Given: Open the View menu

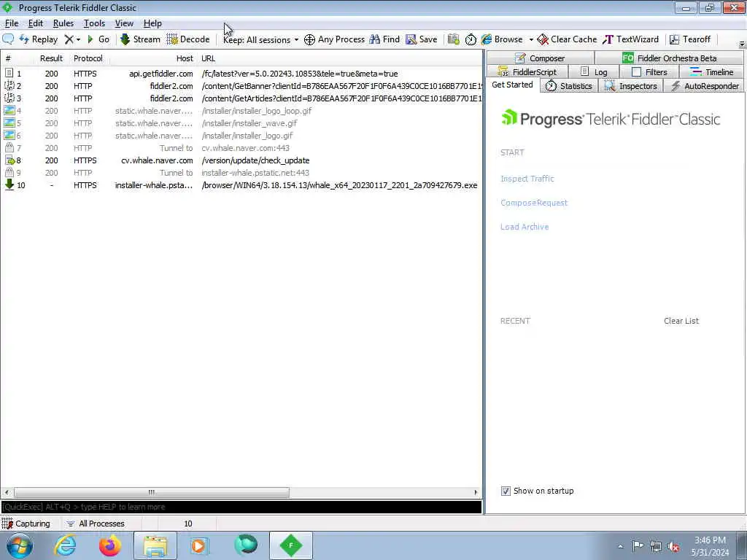Looking at the screenshot, I should pos(124,23).
